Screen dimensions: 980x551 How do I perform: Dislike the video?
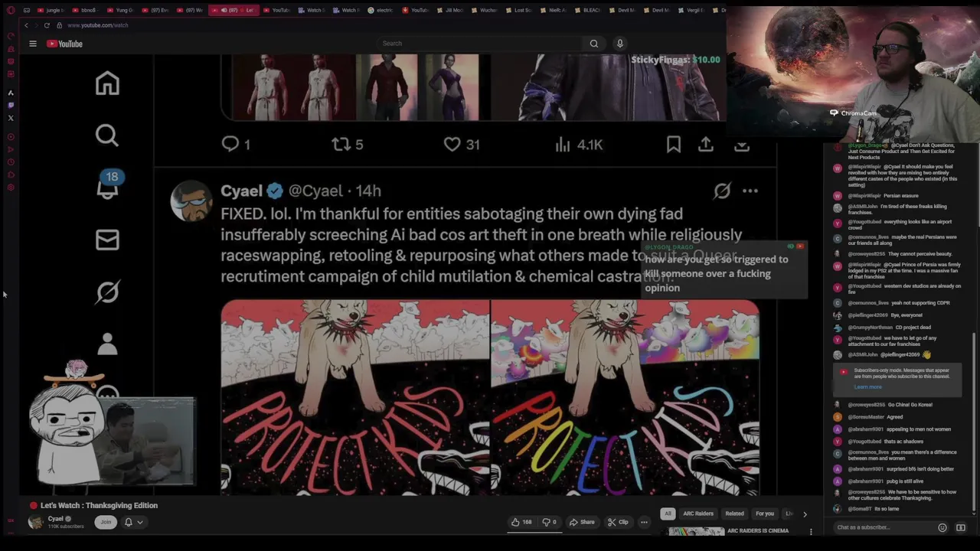(x=550, y=522)
